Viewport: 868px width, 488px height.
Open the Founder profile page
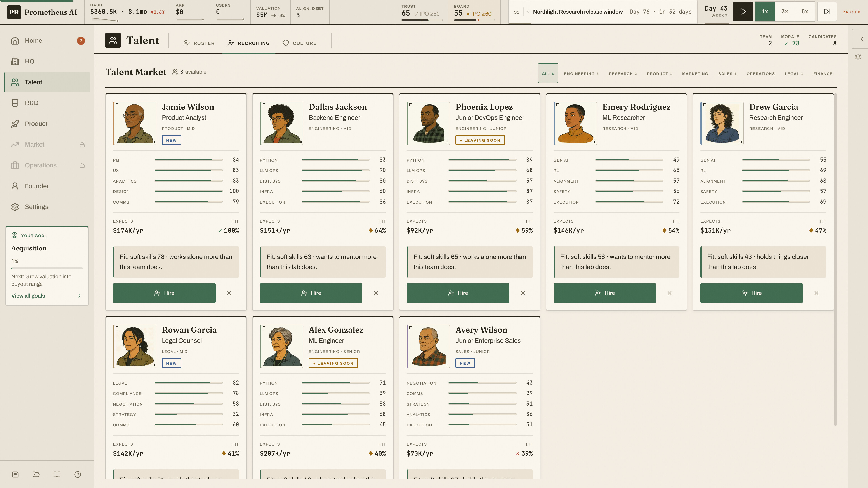click(x=47, y=186)
